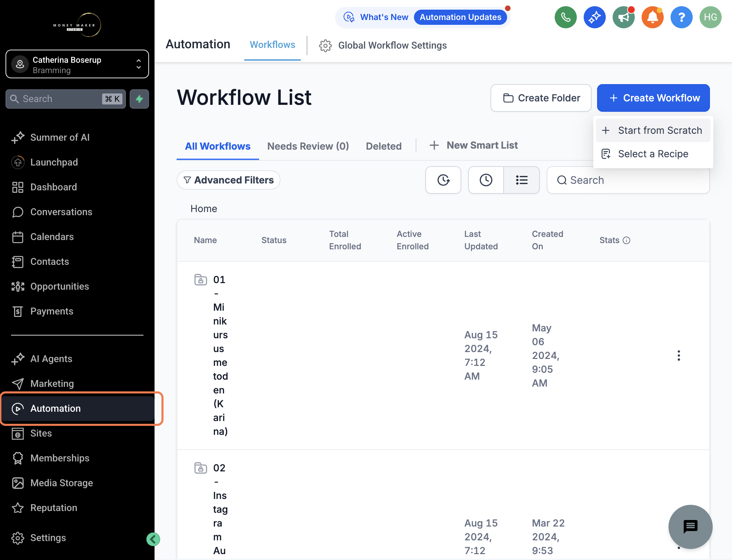Open Global Workflow Settings
Image resolution: width=732 pixels, height=560 pixels.
pos(383,46)
